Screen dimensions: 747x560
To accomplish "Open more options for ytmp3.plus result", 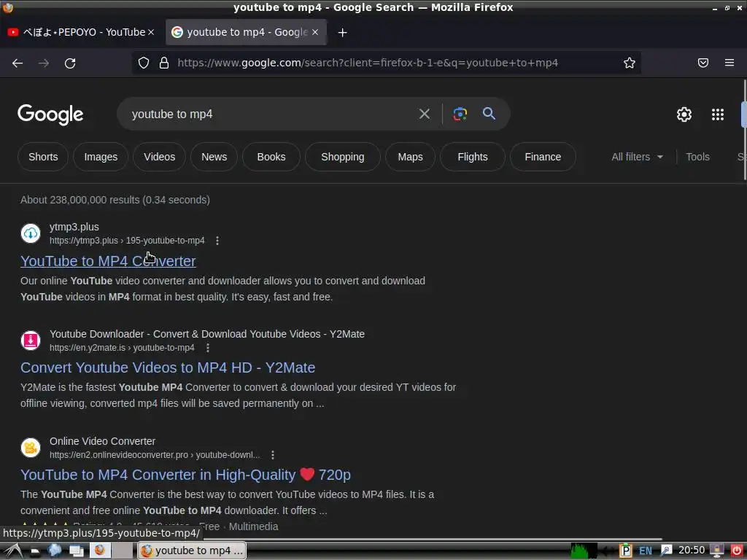I will (217, 241).
